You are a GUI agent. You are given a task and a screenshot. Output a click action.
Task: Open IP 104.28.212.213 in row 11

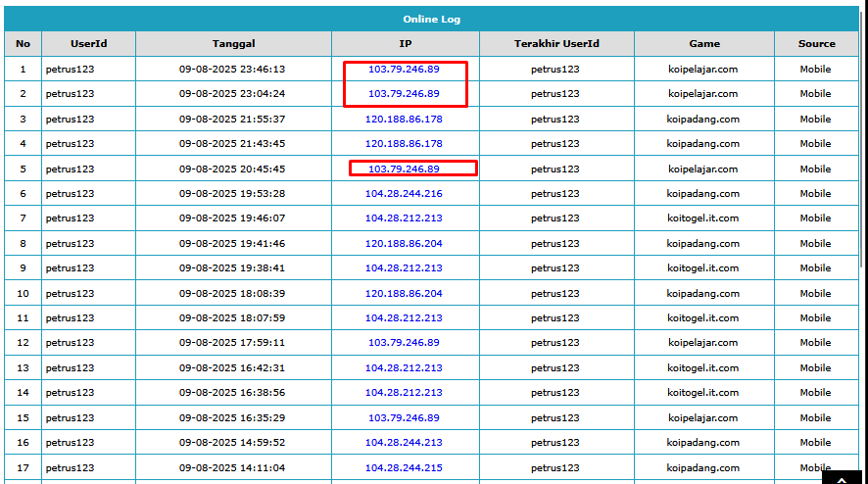click(404, 317)
